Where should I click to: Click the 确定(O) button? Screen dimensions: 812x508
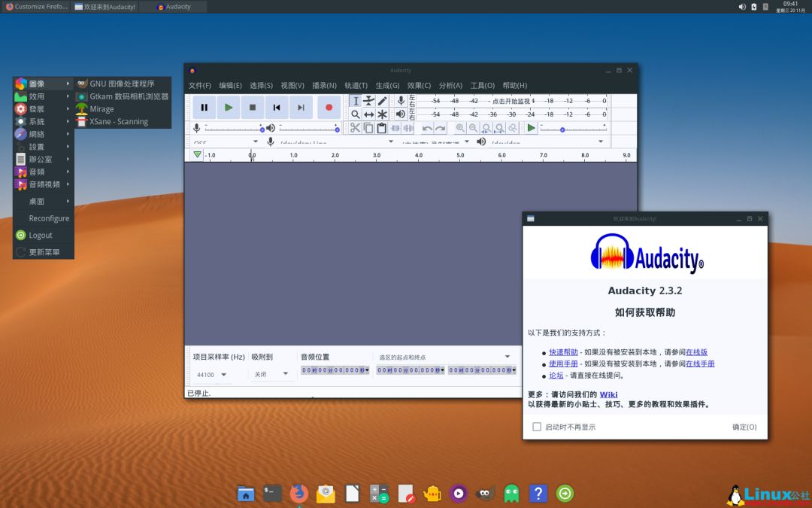(x=744, y=427)
